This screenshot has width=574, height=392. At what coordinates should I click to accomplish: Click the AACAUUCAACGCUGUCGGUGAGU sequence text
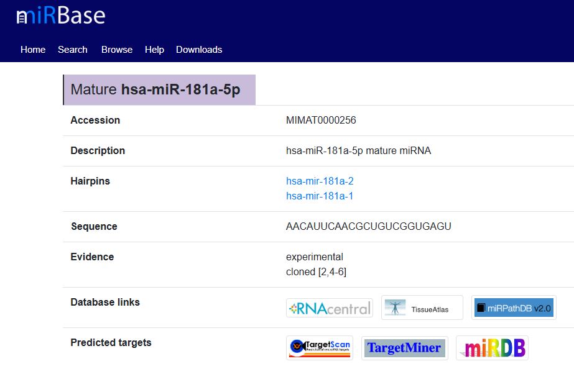pos(368,227)
